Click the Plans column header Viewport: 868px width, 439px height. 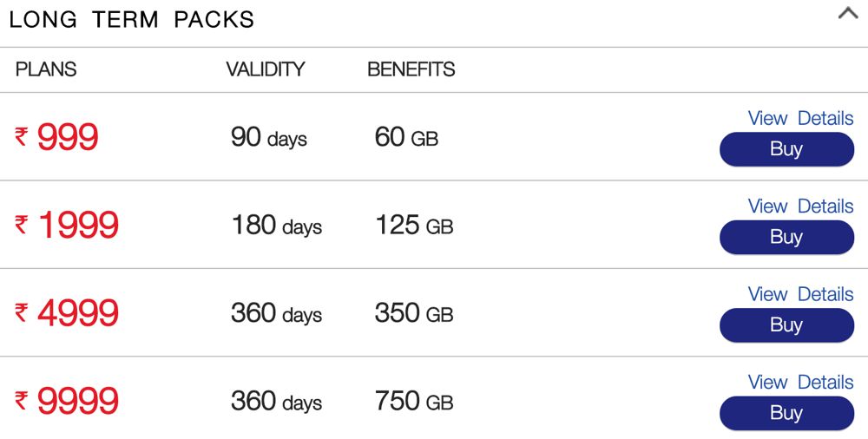click(46, 69)
